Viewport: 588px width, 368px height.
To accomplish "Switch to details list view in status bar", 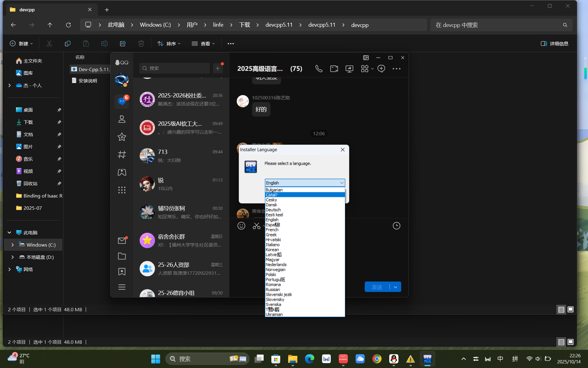I will tap(561, 309).
